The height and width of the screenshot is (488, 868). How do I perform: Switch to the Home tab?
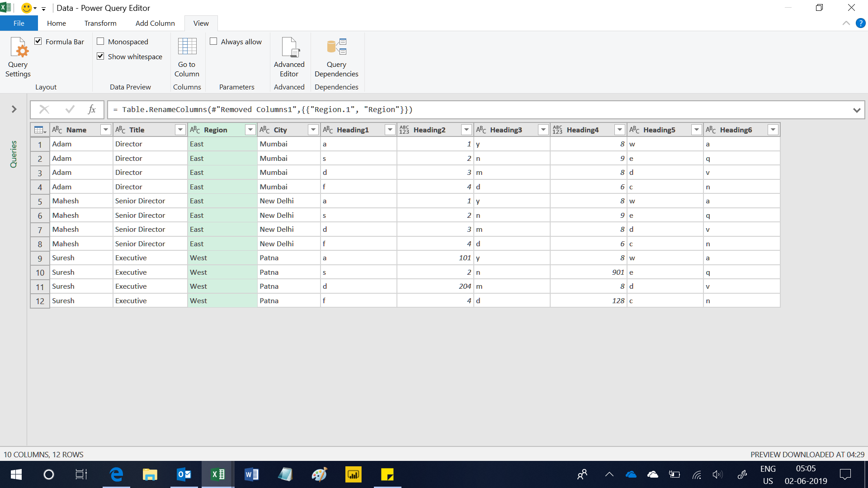[57, 23]
